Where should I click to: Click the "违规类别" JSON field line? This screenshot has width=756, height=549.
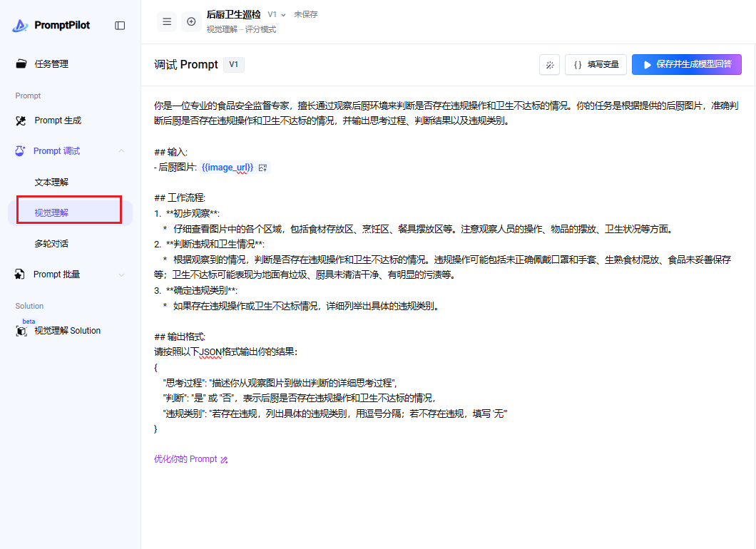(335, 414)
